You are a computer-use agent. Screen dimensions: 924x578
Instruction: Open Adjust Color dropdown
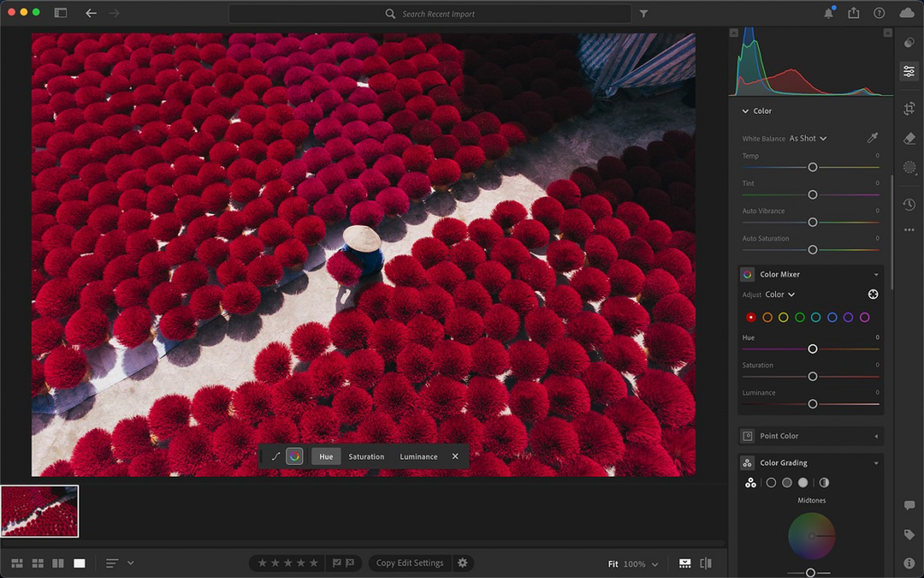coord(780,294)
